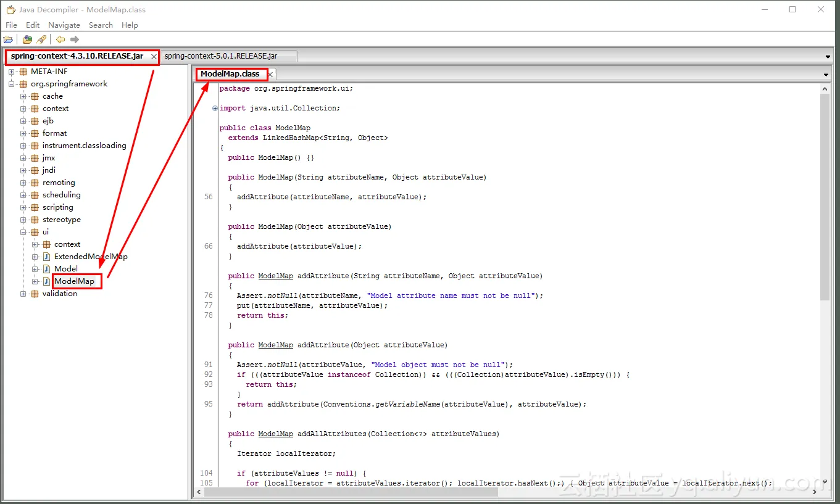The height and width of the screenshot is (504, 840).
Task: Close the ModelMap.class editor tab
Action: (x=270, y=74)
